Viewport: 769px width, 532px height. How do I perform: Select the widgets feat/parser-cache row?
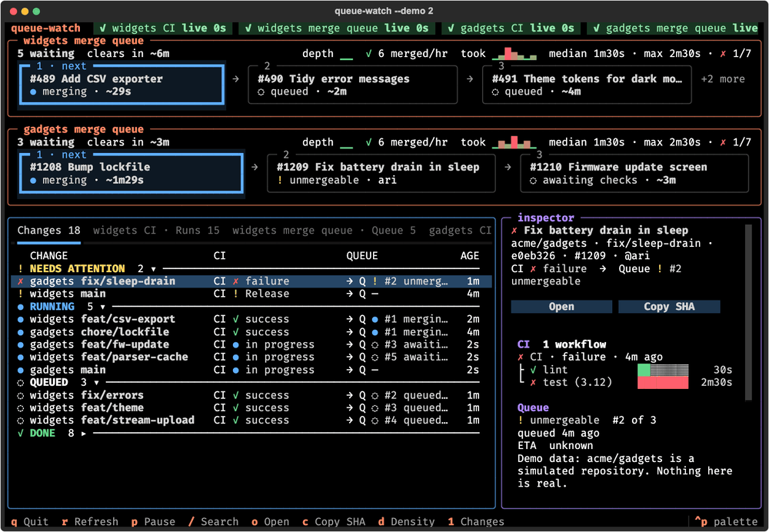click(x=250, y=357)
